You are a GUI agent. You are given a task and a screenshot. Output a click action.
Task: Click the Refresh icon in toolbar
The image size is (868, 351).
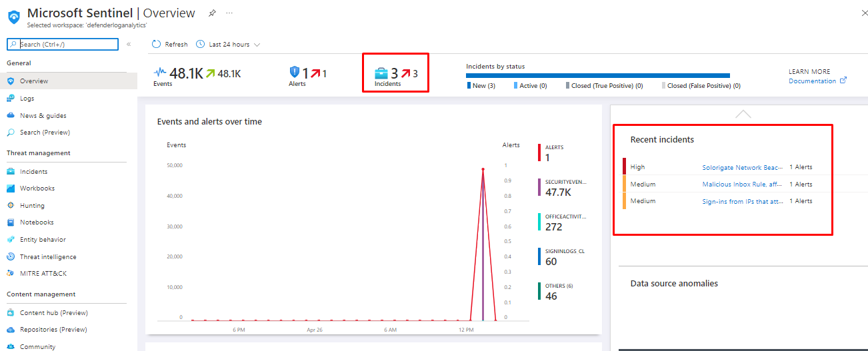click(157, 45)
